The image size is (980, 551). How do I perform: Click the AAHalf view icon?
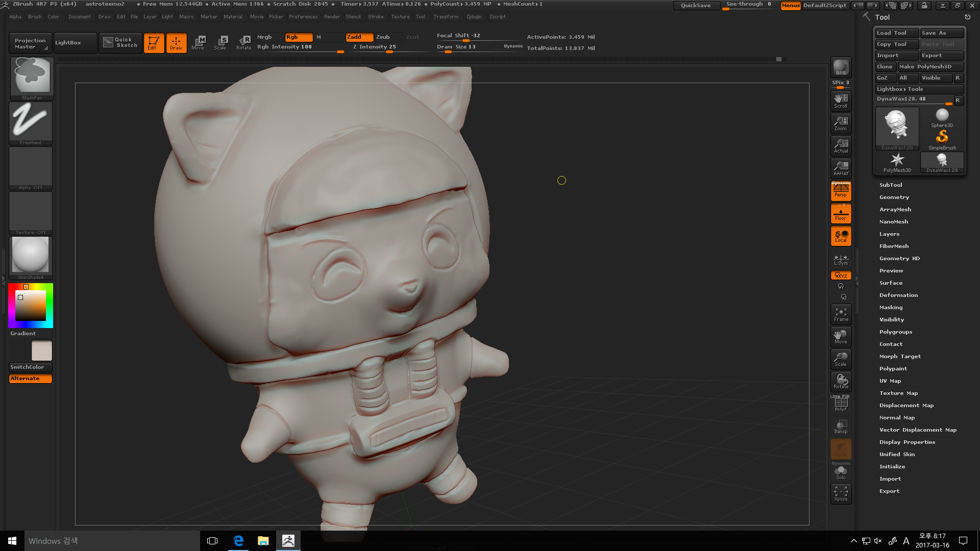841,168
